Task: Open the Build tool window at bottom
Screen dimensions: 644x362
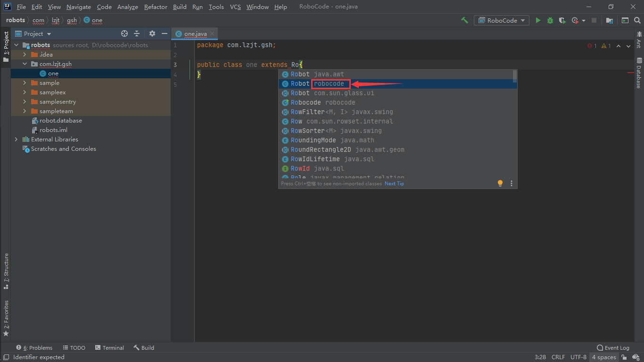Action: coord(144,348)
